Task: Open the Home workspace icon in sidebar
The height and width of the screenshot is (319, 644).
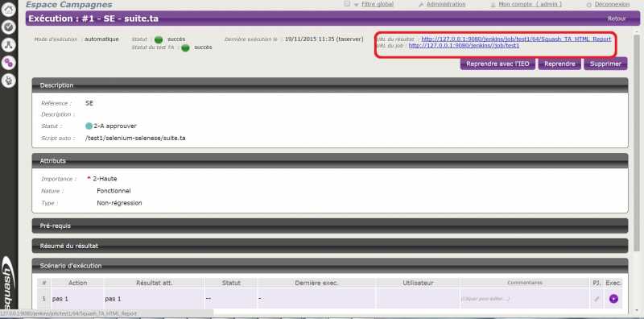Action: point(8,10)
